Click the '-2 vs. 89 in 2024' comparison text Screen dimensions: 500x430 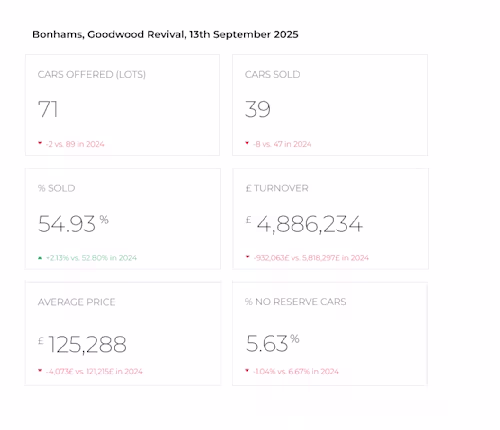pyautogui.click(x=75, y=144)
